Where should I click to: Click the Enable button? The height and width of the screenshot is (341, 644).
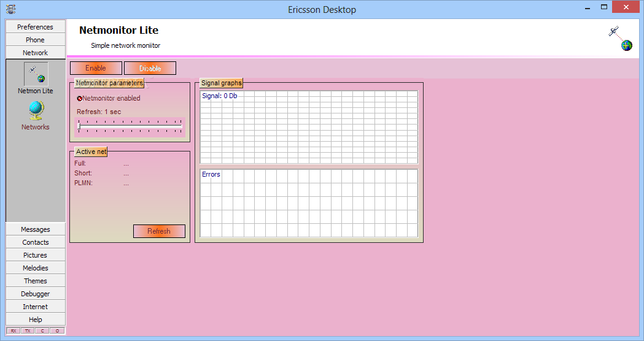click(96, 68)
